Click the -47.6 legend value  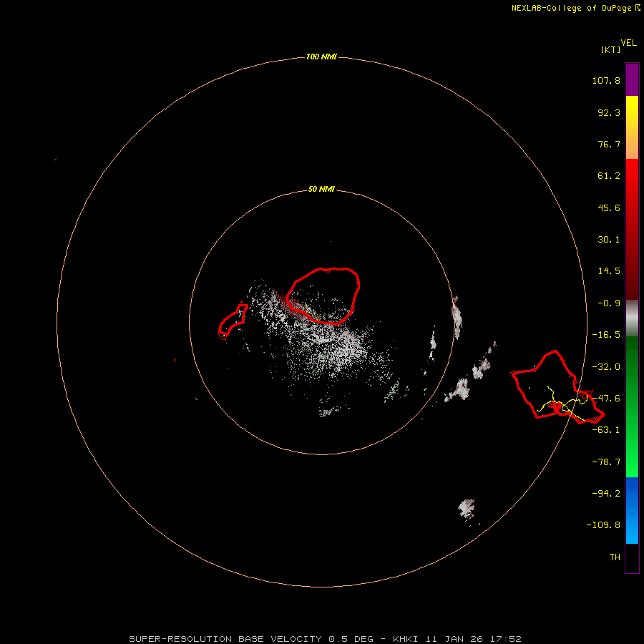[x=606, y=399]
